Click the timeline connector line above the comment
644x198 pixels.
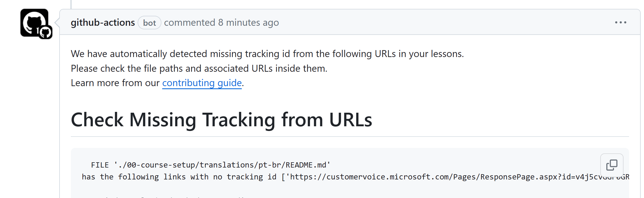(x=71, y=4)
